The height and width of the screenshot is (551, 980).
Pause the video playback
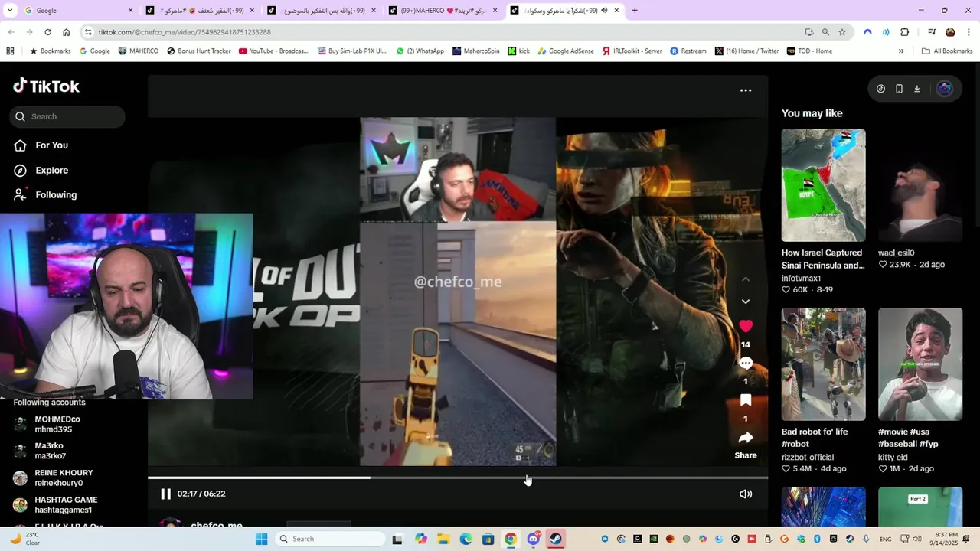[165, 494]
